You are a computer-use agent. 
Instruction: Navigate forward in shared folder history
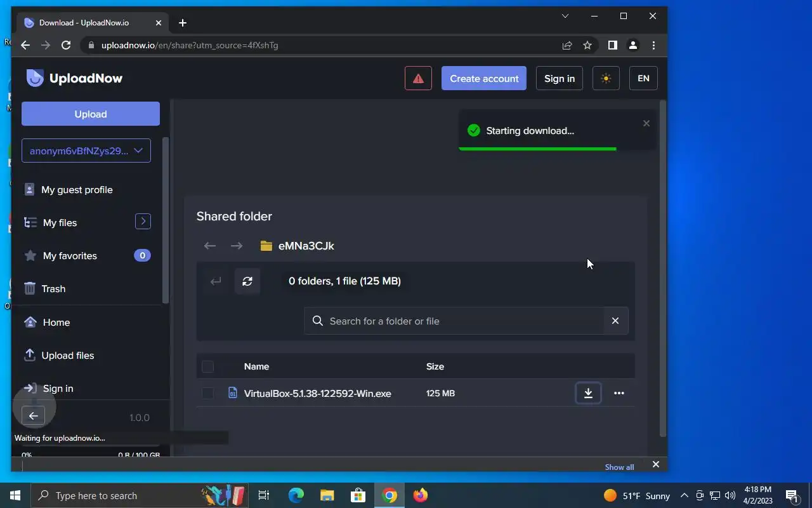(x=237, y=246)
